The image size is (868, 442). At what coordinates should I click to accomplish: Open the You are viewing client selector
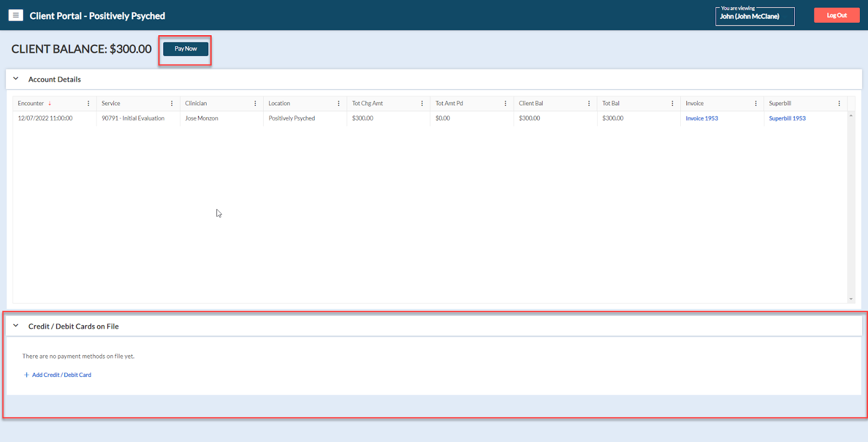click(755, 16)
